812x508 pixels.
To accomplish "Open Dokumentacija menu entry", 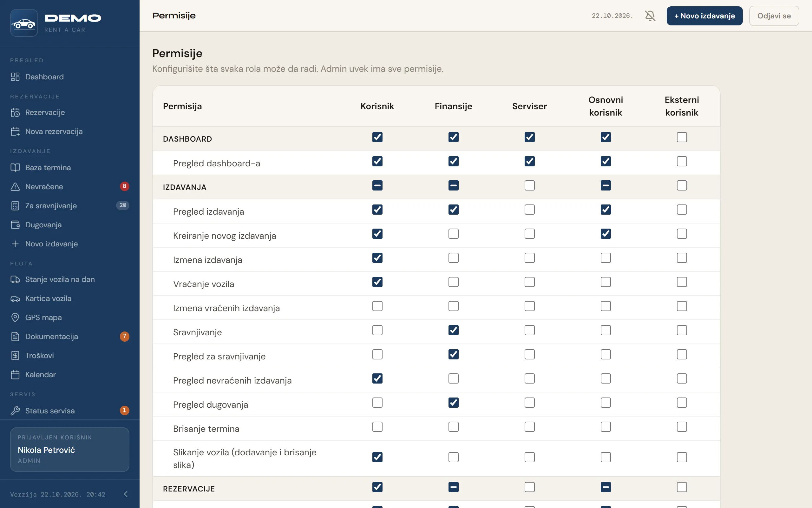I will point(69,336).
